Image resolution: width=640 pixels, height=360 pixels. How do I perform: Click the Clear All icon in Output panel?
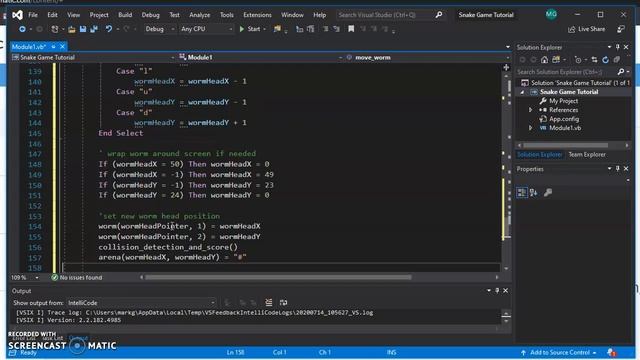pos(269,302)
